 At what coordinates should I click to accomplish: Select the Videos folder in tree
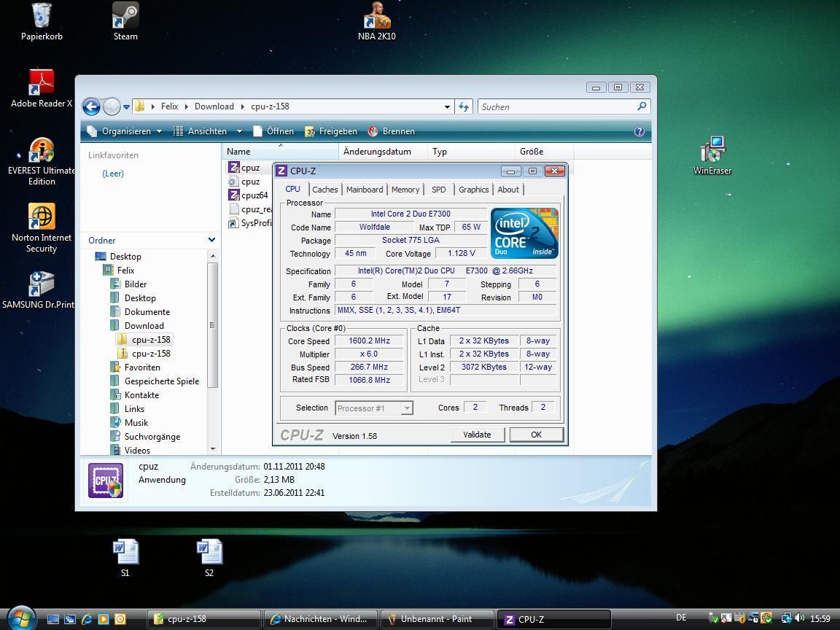(131, 451)
